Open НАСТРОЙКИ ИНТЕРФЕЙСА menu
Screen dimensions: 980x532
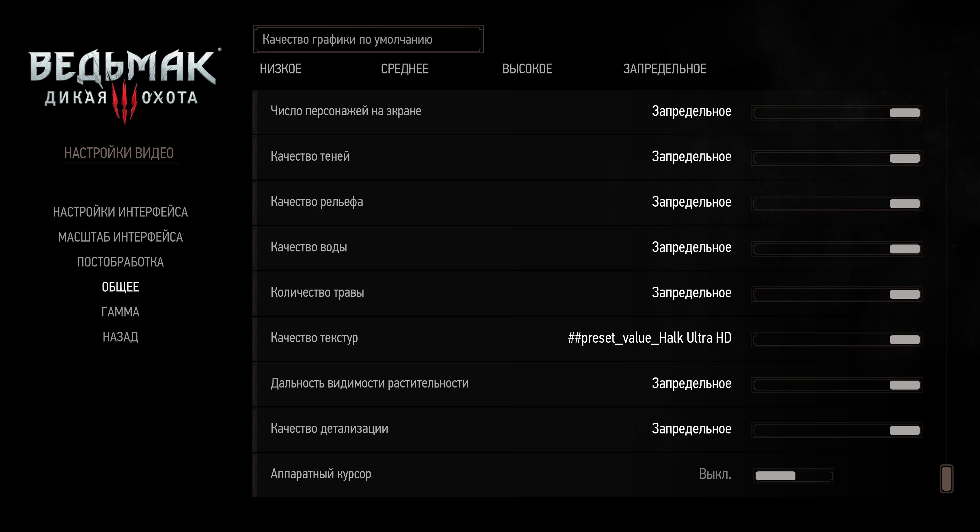tap(120, 212)
